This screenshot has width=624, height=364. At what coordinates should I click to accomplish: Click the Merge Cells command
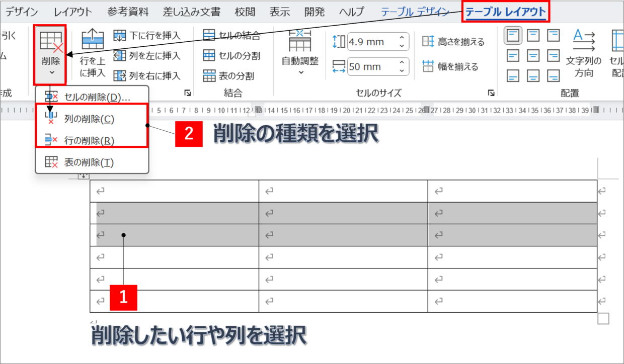pos(231,35)
